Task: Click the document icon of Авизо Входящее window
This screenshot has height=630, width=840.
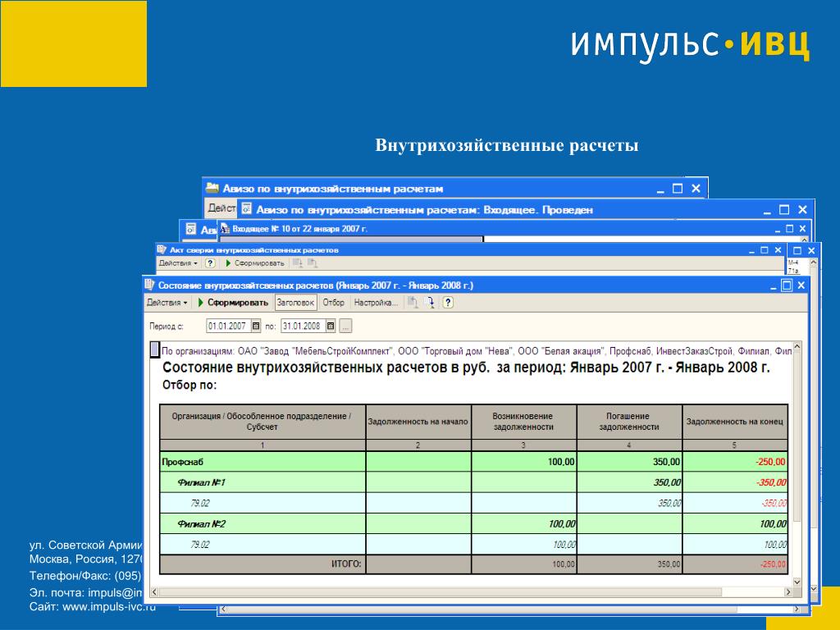Action: pos(246,209)
